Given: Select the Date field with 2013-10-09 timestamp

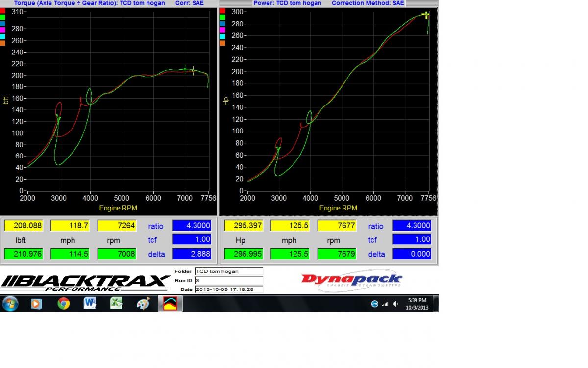Looking at the screenshot, I should click(228, 289).
